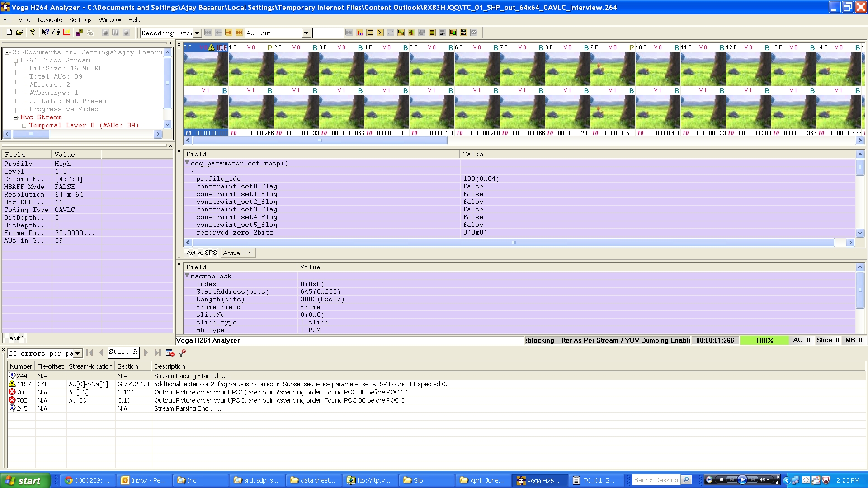Click the next AU orange arrow icon
Screen dimensions: 868x488
click(x=228, y=33)
